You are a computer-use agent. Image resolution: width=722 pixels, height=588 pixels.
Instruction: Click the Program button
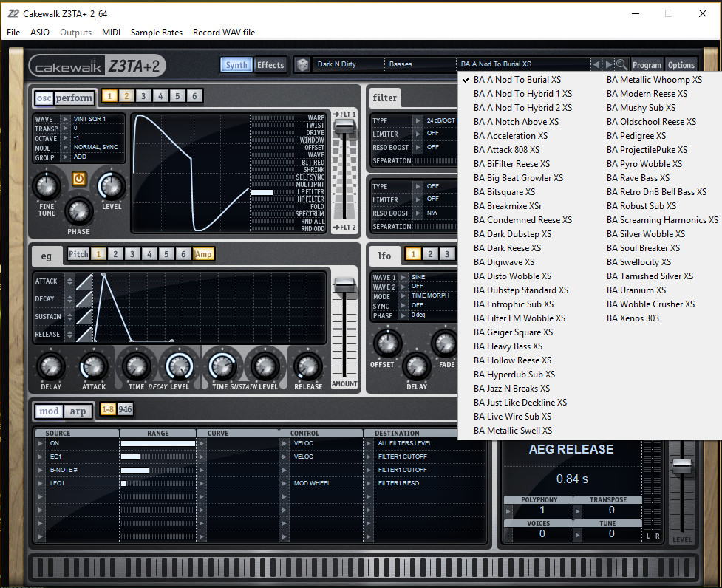tap(647, 64)
